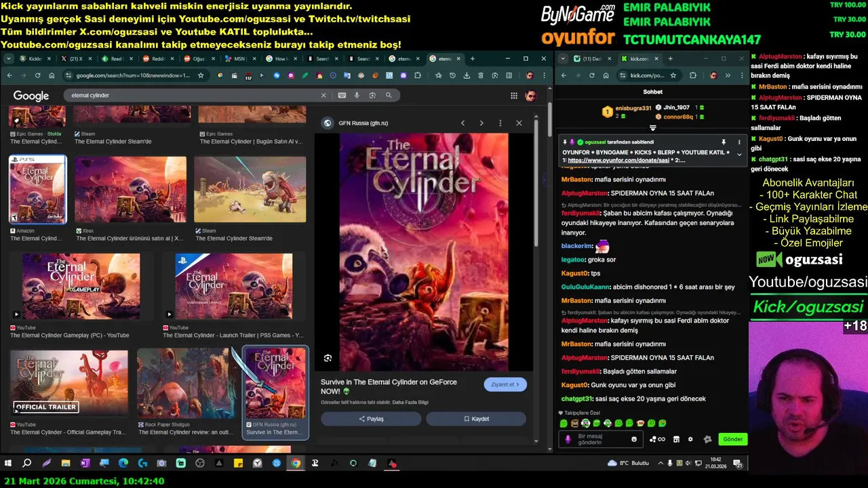
Task: Open the Chrome icon in the taskbar
Action: (x=296, y=464)
